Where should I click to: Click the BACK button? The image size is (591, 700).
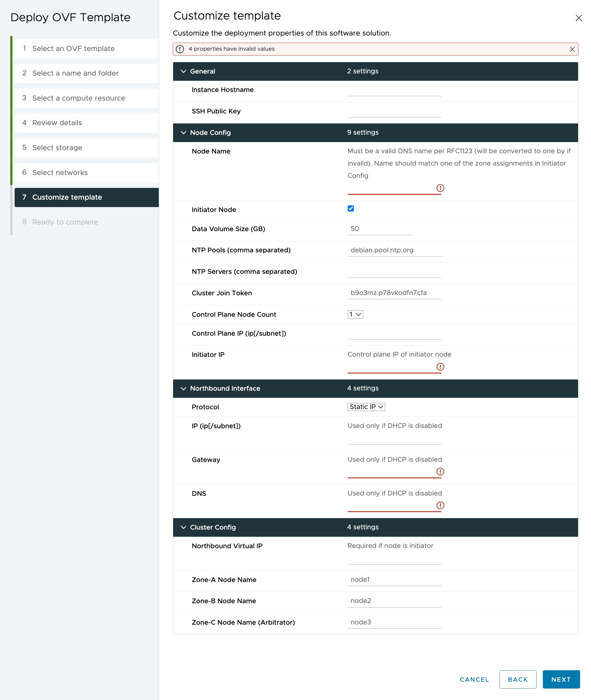(518, 679)
